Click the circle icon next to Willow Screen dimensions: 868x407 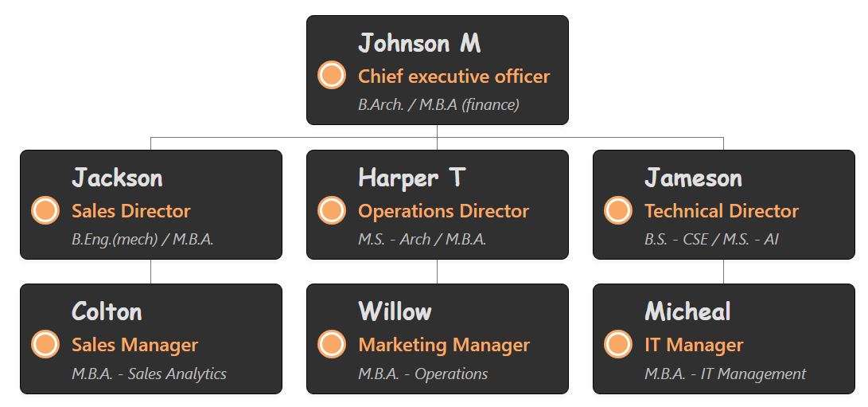pyautogui.click(x=332, y=344)
